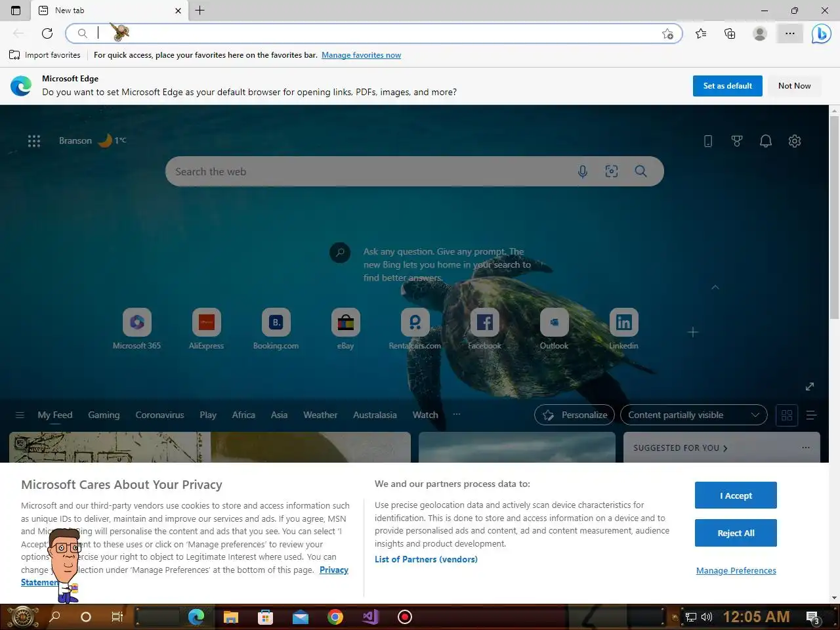Open Microsoft Store from taskbar

click(265, 617)
